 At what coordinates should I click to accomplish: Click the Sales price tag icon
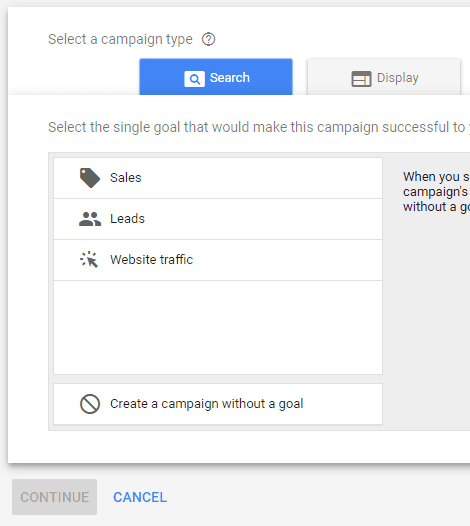[x=90, y=178]
